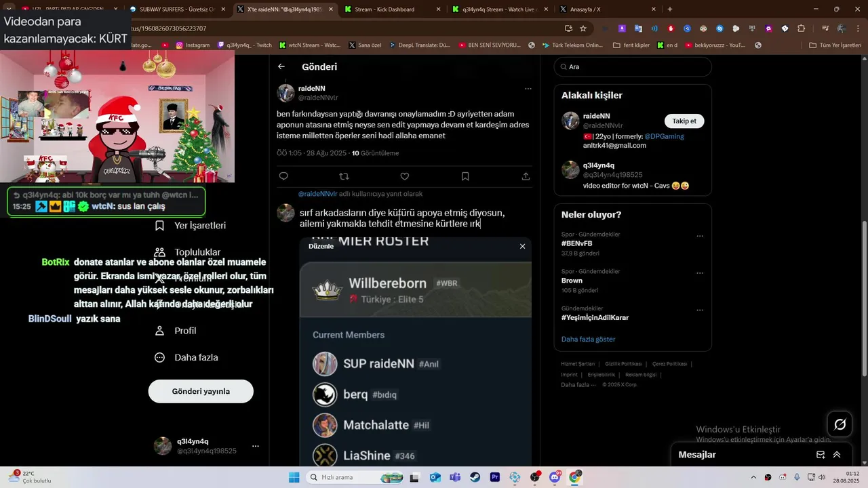This screenshot has height=488, width=868.
Task: Click new message icon in Mesajlar
Action: [x=821, y=455]
